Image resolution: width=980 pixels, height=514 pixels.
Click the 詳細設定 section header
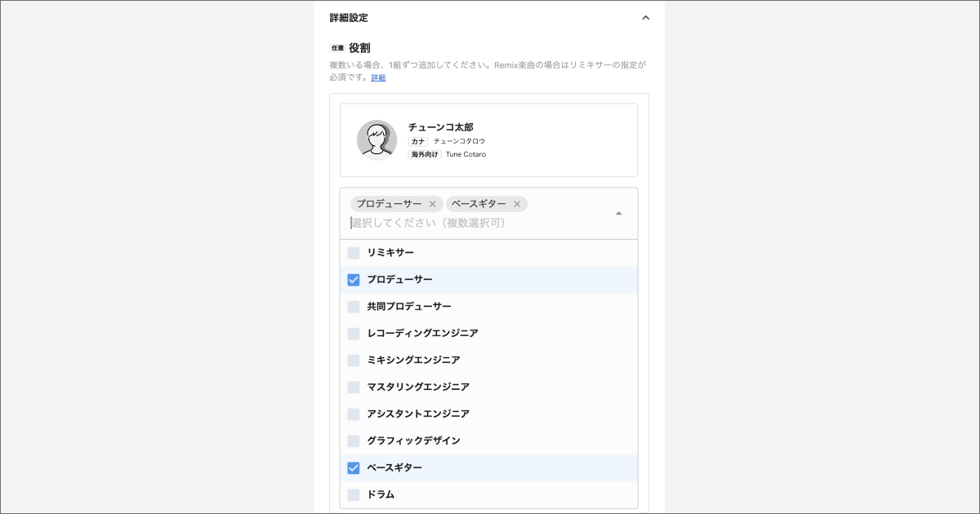pyautogui.click(x=349, y=18)
